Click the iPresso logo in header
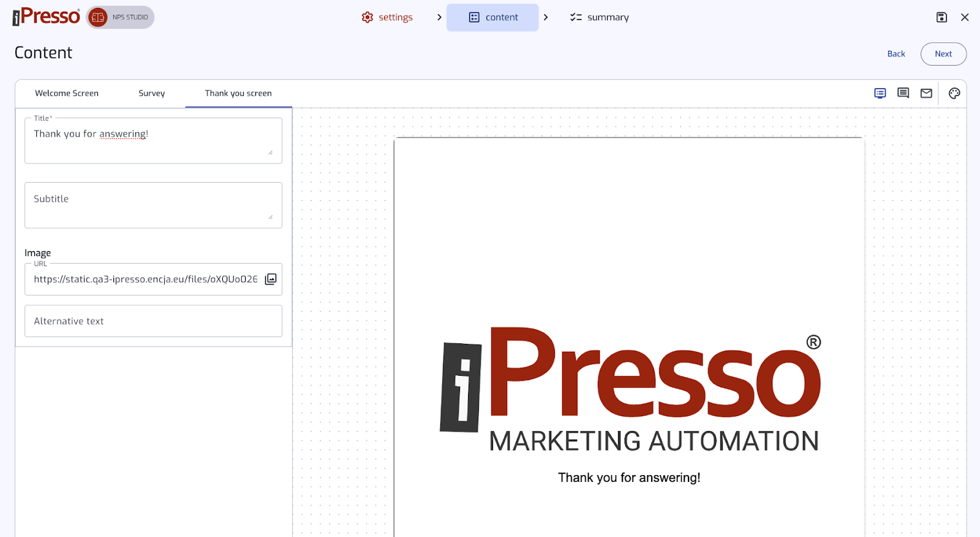Viewport: 980px width, 537px height. (47, 17)
